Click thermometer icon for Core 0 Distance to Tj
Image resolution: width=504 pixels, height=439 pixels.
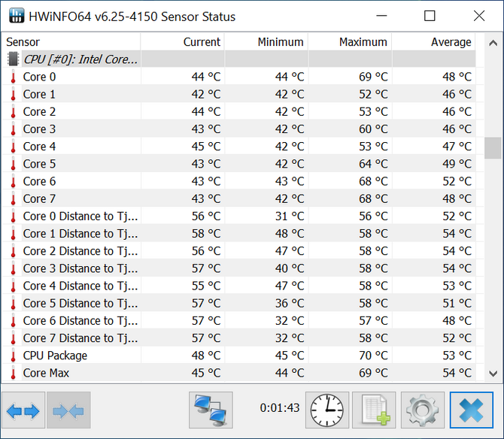(14, 216)
